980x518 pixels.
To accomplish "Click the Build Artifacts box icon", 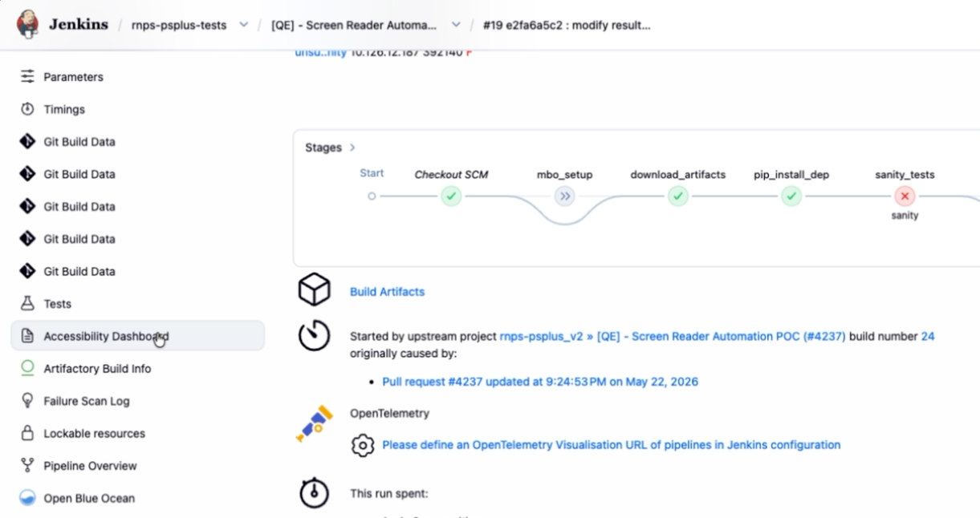I will [x=315, y=289].
